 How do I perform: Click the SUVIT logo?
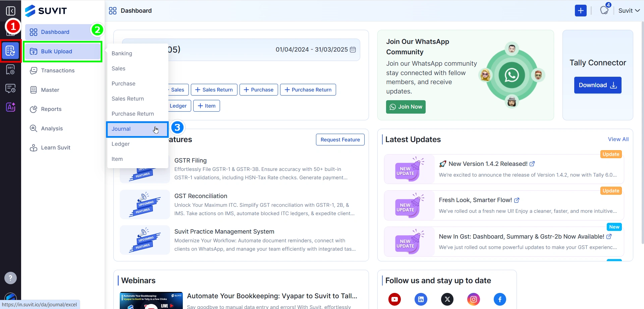[x=46, y=11]
